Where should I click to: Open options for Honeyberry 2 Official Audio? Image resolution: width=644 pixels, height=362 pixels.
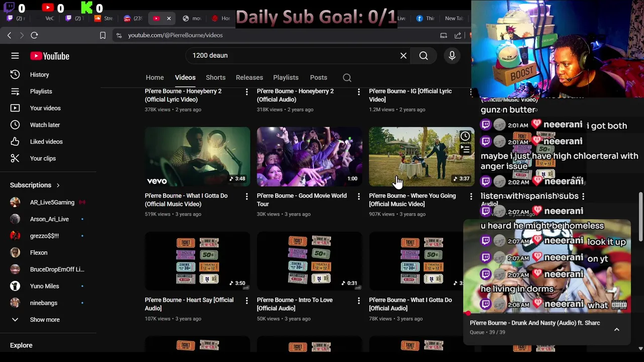[x=359, y=92]
